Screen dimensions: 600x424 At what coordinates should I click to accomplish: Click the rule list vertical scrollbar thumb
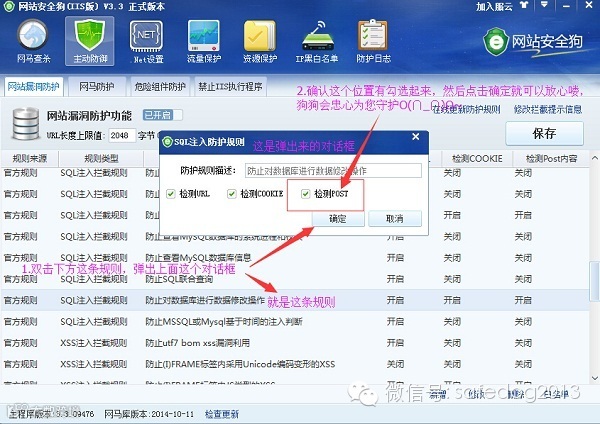[x=595, y=281]
